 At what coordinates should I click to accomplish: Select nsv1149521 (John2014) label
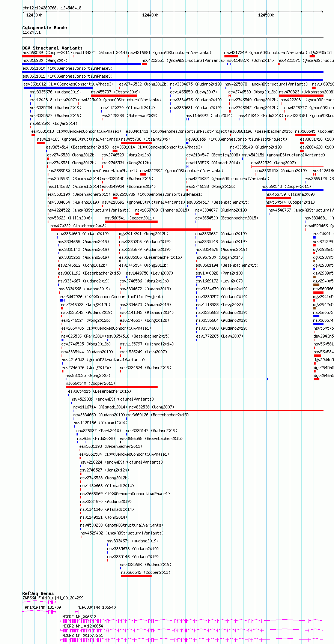(104, 518)
